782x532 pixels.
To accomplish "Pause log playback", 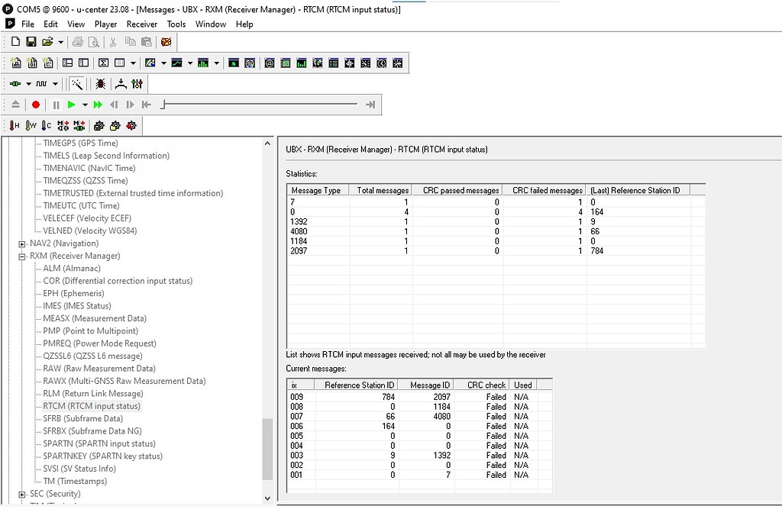I will [x=57, y=105].
